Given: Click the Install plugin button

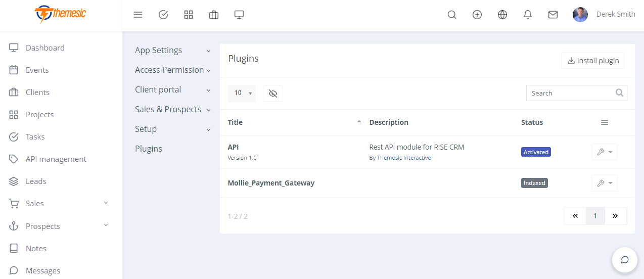Looking at the screenshot, I should pyautogui.click(x=593, y=61).
